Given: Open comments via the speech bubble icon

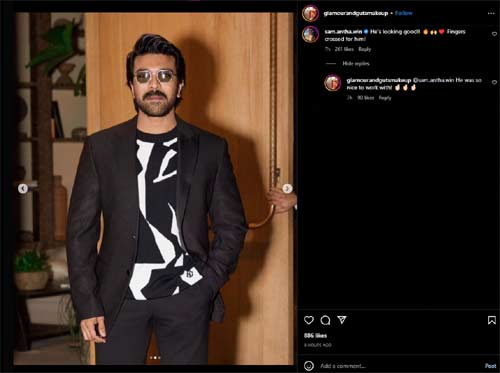Looking at the screenshot, I should tap(325, 320).
